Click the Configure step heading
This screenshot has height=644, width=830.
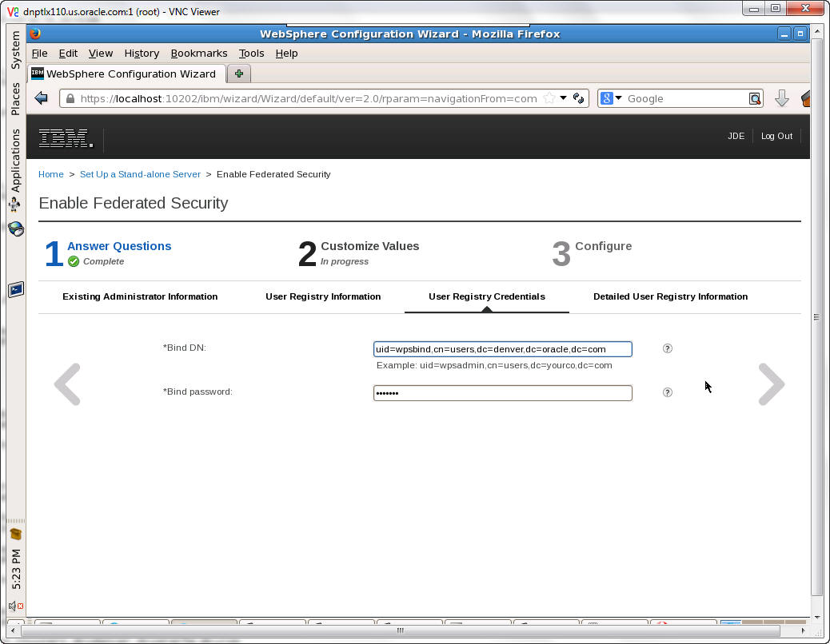click(x=604, y=246)
